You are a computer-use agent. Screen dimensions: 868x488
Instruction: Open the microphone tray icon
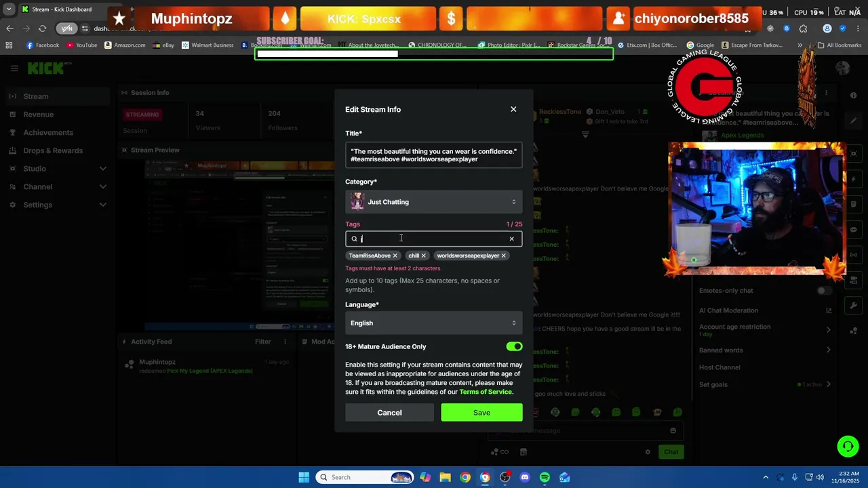794,477
